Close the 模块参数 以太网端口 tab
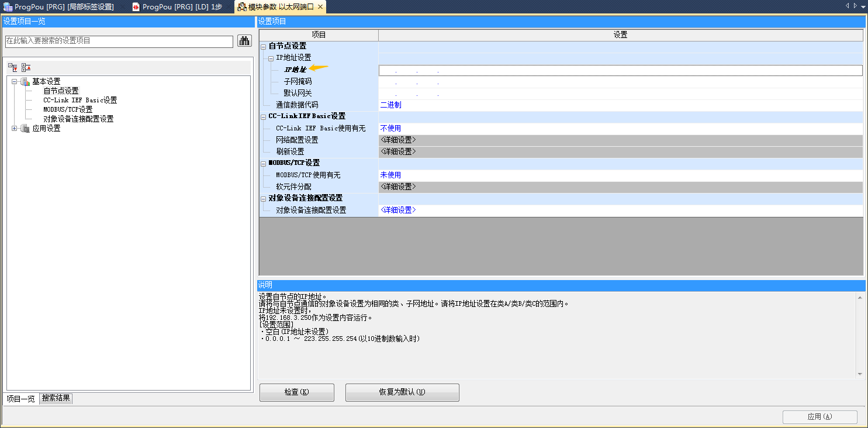 coord(320,7)
